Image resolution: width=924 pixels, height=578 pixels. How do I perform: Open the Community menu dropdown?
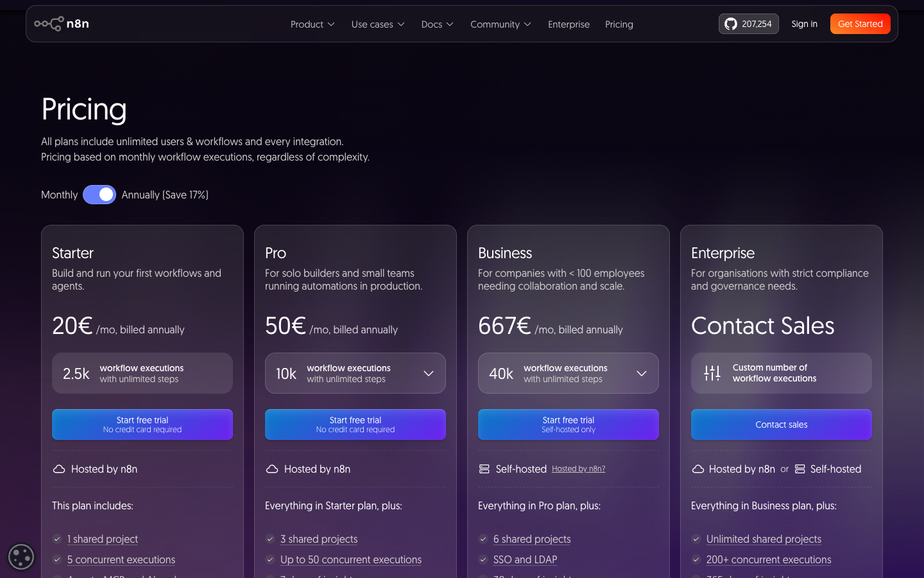[x=501, y=24]
